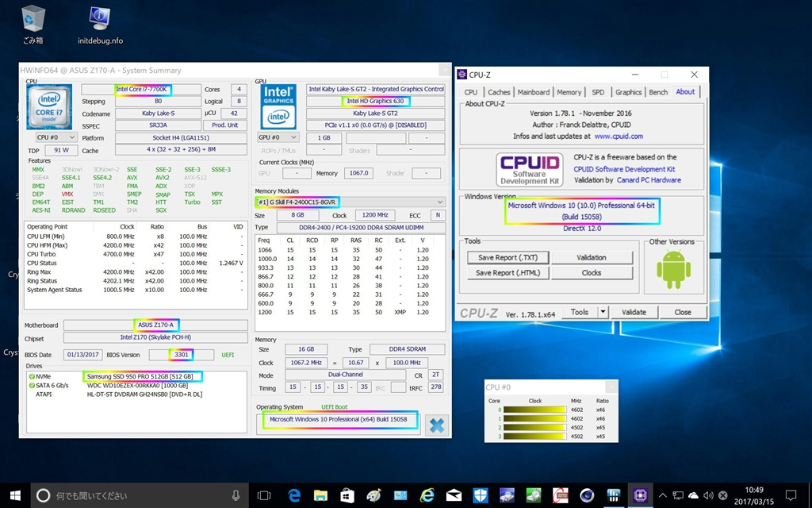The height and width of the screenshot is (508, 812).
Task: Click the CPU-Z icon in the taskbar
Action: click(x=639, y=495)
